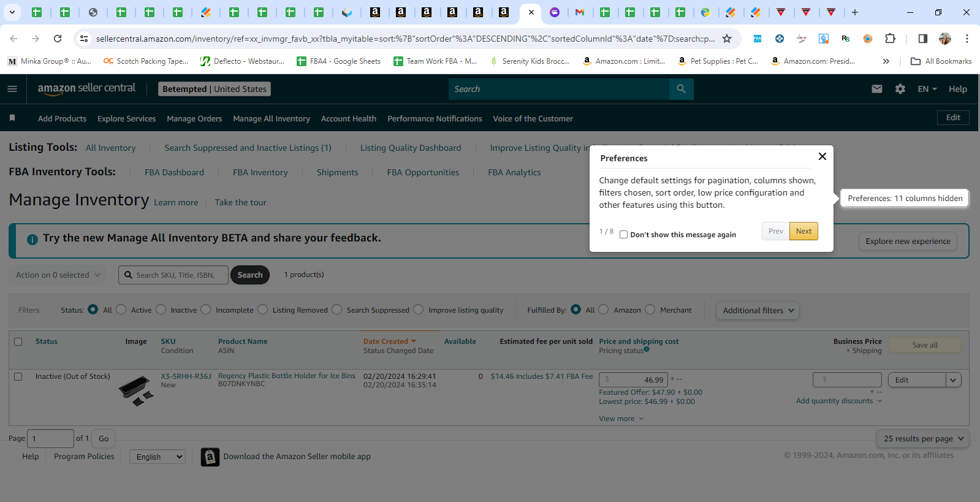
Task: Select the Listing Removed filter
Action: (x=263, y=310)
